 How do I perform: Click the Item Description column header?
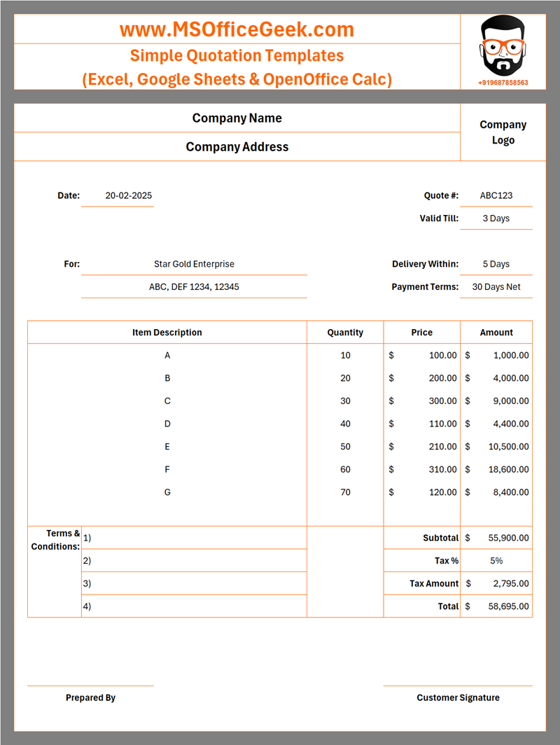pyautogui.click(x=167, y=333)
